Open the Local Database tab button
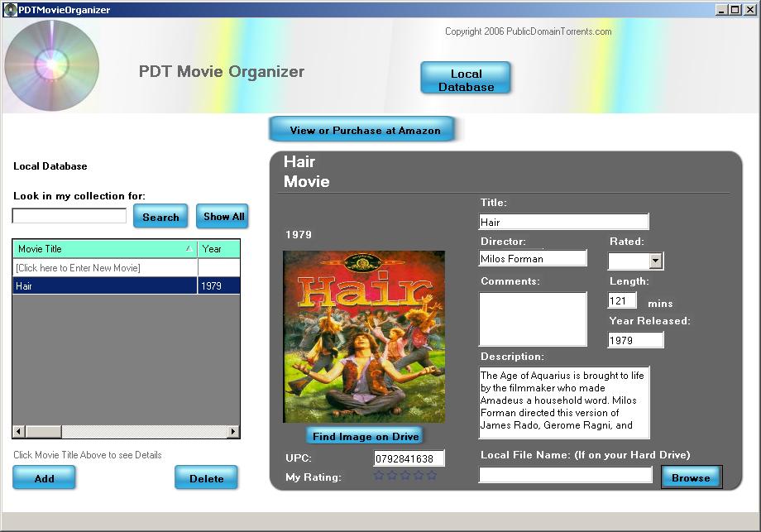Viewport: 761px width, 532px height. [x=466, y=79]
